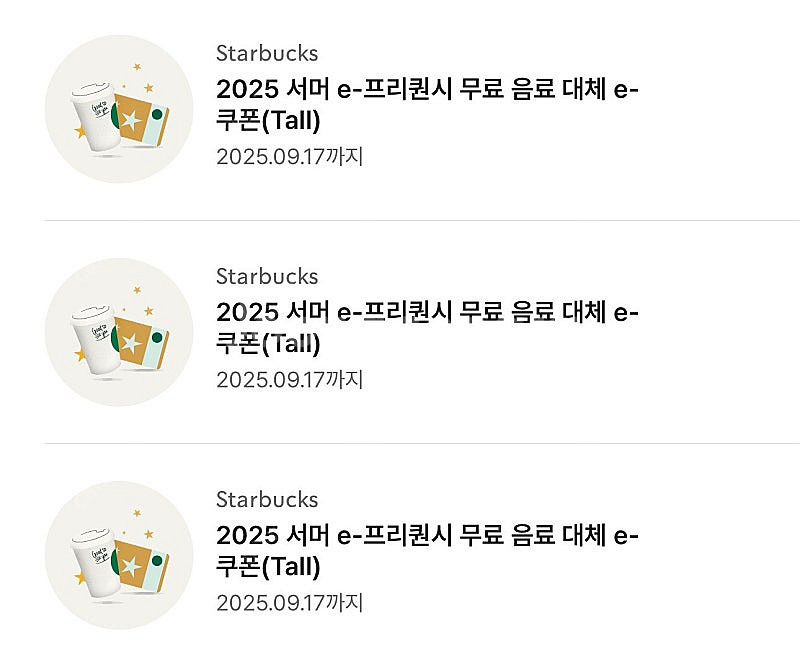
Task: Click the gold star card in second coupon icon
Action: coord(131,341)
